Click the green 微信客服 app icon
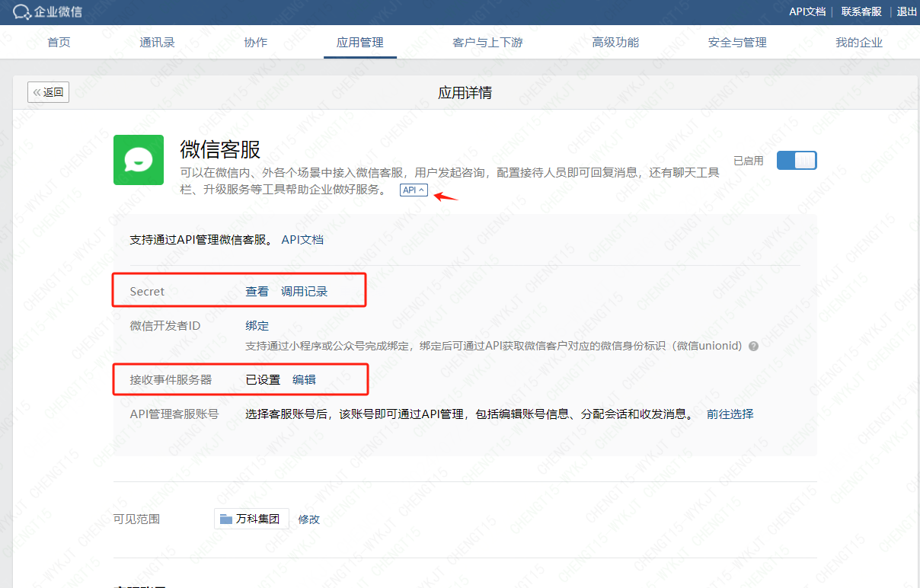This screenshot has width=920, height=588. click(x=139, y=160)
